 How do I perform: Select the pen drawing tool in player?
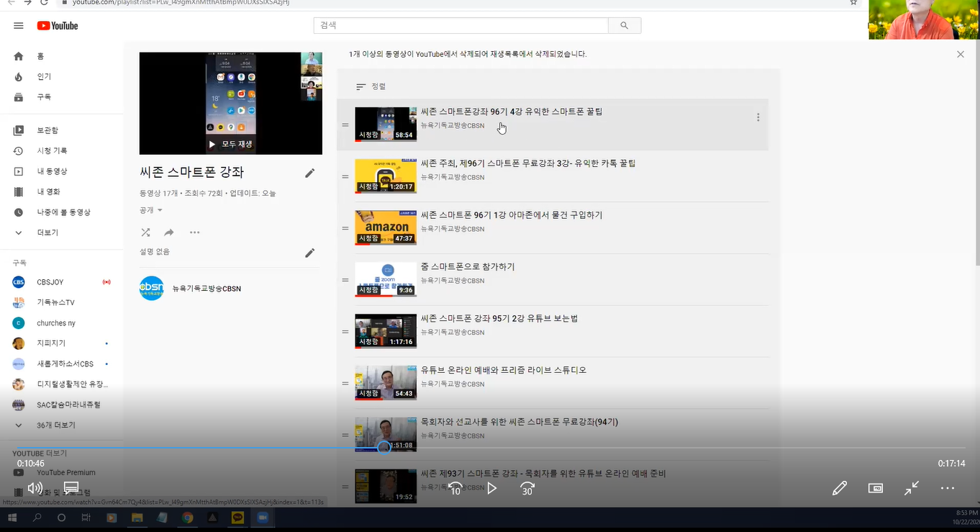[x=839, y=488]
